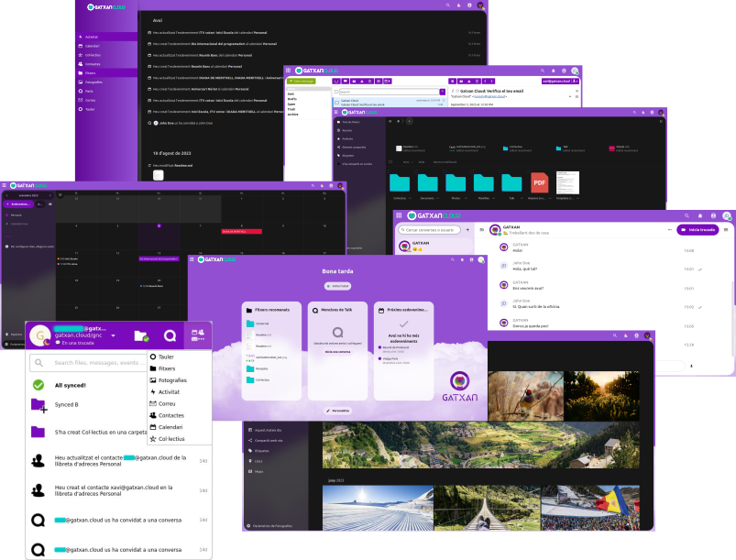Select the Sent folder in mail sidebar

(291, 94)
